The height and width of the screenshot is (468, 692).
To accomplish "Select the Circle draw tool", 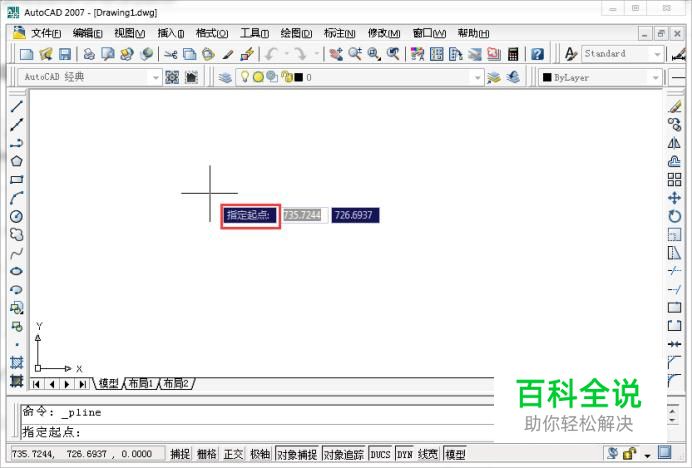I will [16, 216].
